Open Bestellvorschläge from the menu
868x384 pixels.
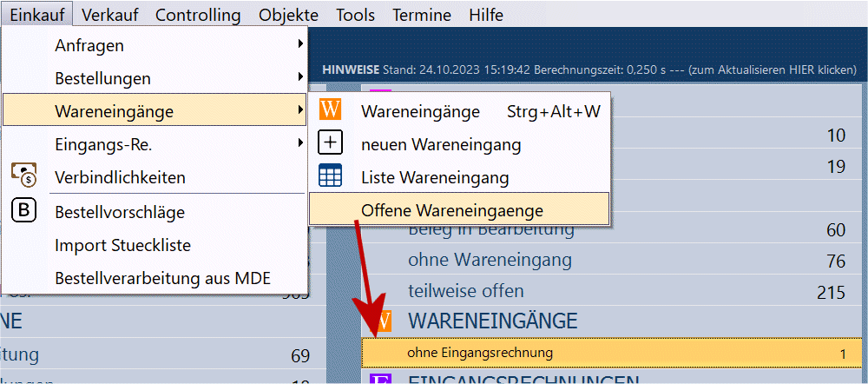[155, 212]
